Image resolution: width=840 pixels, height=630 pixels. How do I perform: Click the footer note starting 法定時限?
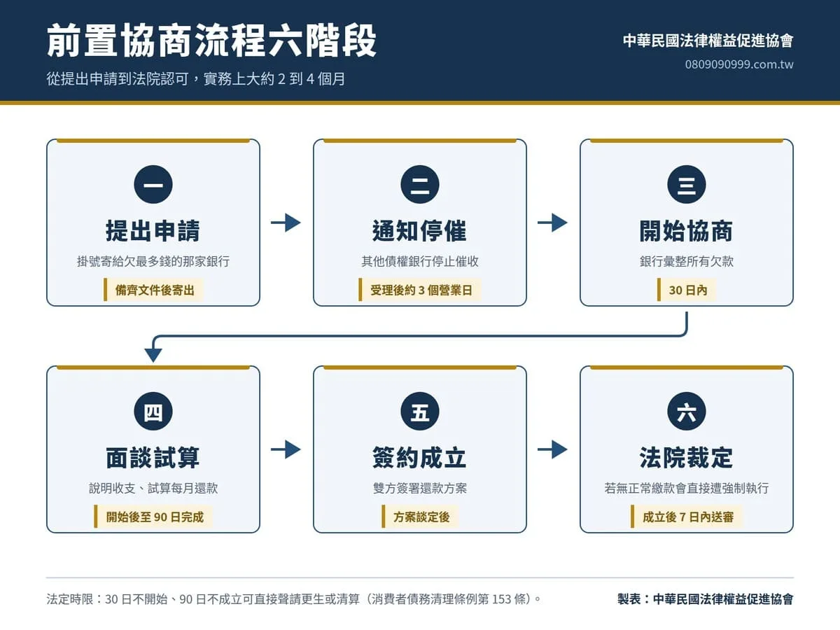click(x=295, y=599)
